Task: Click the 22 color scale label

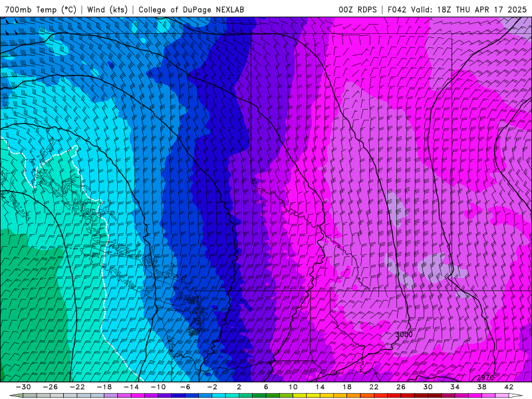Action: (x=374, y=387)
